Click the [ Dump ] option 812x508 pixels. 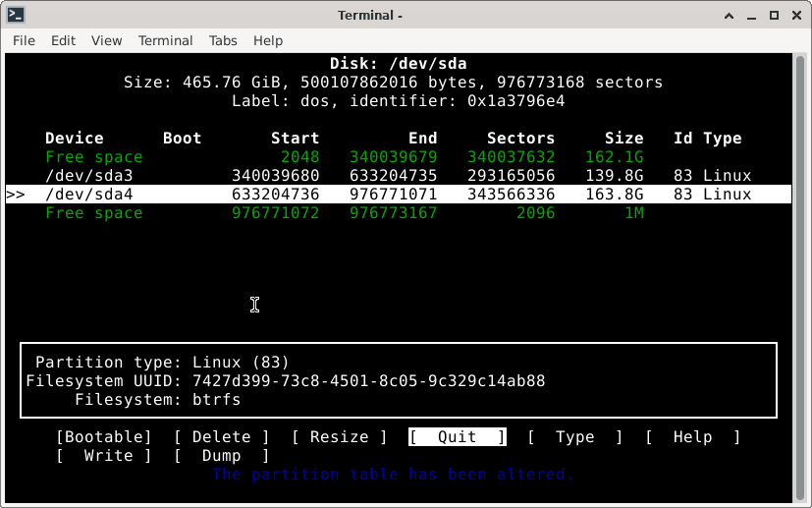(x=221, y=456)
